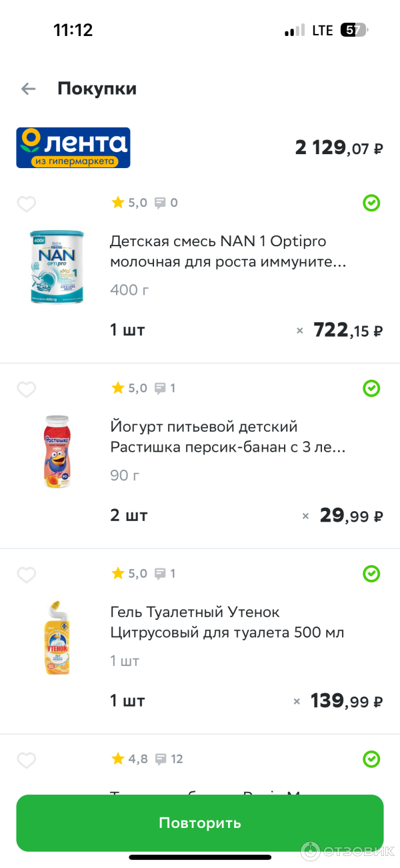Tap green checkmark on Rastishka yogurt

tap(371, 388)
